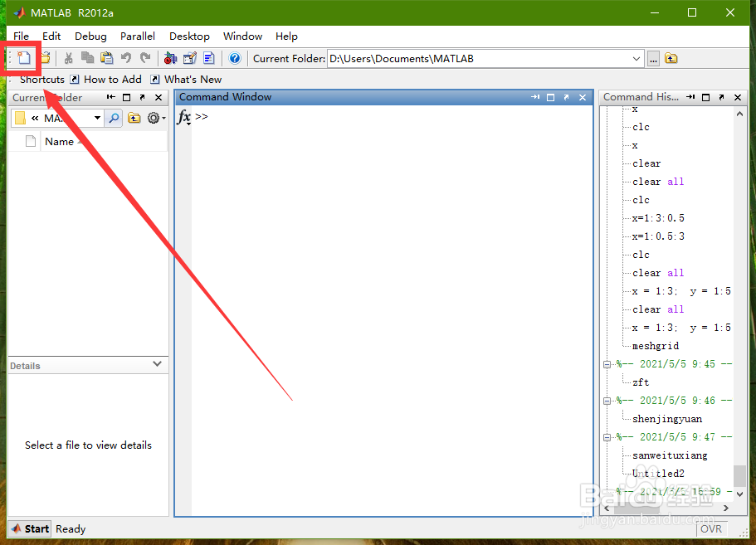The width and height of the screenshot is (756, 545).
Task: Select the clear history entry above clear all
Action: (x=646, y=163)
